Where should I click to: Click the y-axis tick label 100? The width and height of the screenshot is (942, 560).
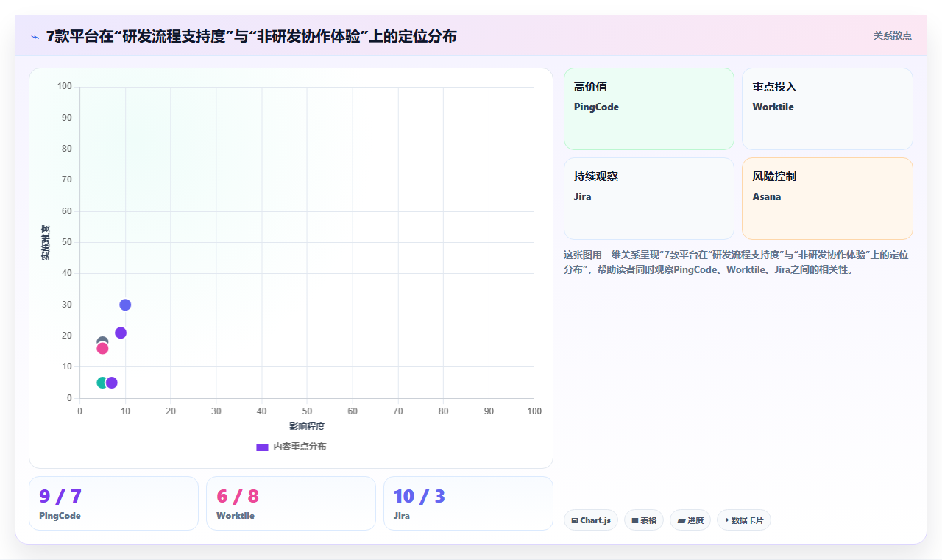[65, 87]
